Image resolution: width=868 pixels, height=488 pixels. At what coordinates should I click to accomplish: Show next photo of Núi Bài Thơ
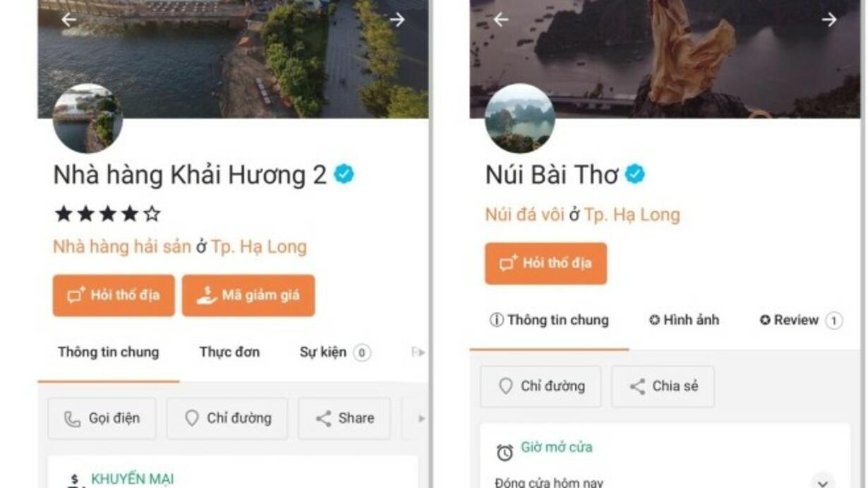(x=829, y=20)
